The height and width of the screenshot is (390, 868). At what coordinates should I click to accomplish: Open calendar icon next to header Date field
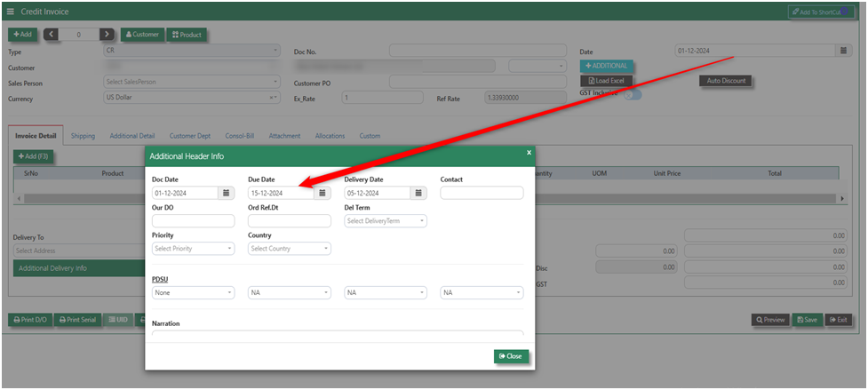(x=844, y=51)
